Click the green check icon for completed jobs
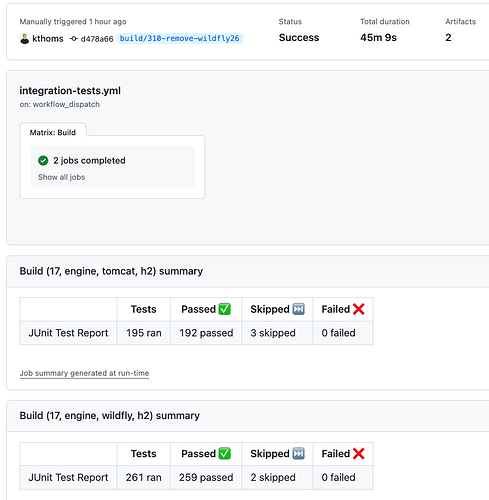Viewport: 489px width, 500px height. 43,161
